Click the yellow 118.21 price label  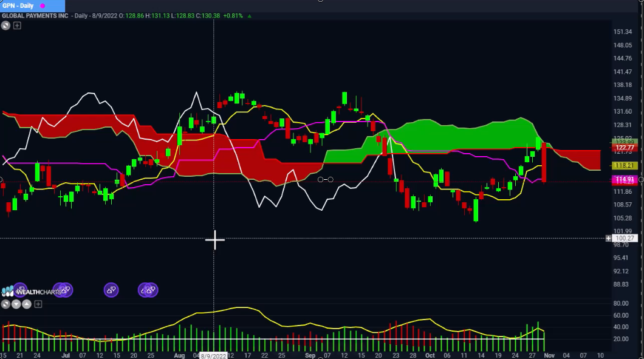(x=625, y=166)
